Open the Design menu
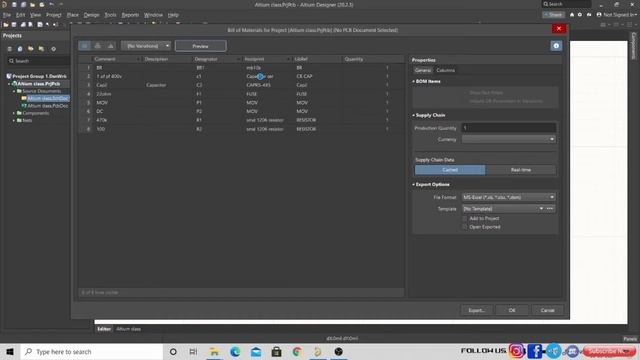640x360 pixels. coord(91,15)
